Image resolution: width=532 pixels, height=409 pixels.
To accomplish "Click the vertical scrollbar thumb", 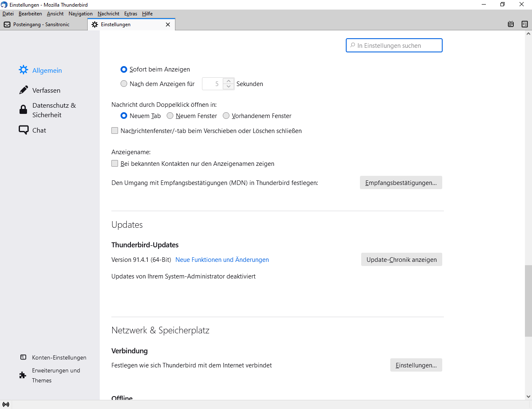I will [x=528, y=301].
